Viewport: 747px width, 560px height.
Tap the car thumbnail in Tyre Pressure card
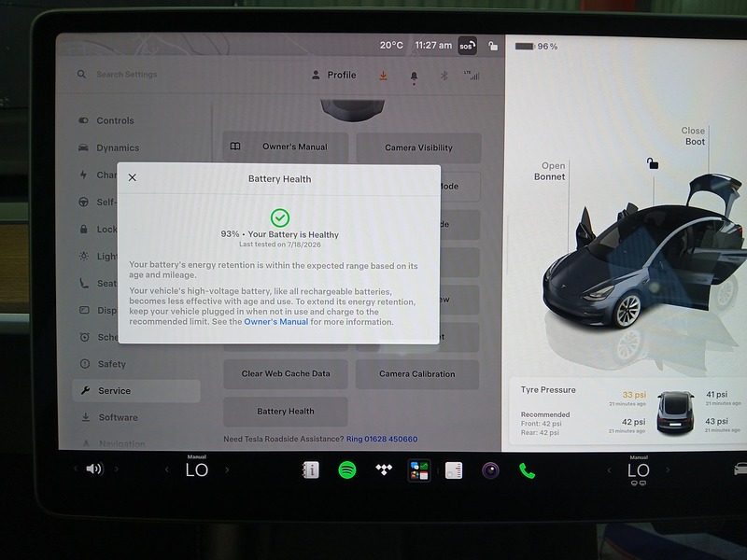(675, 413)
